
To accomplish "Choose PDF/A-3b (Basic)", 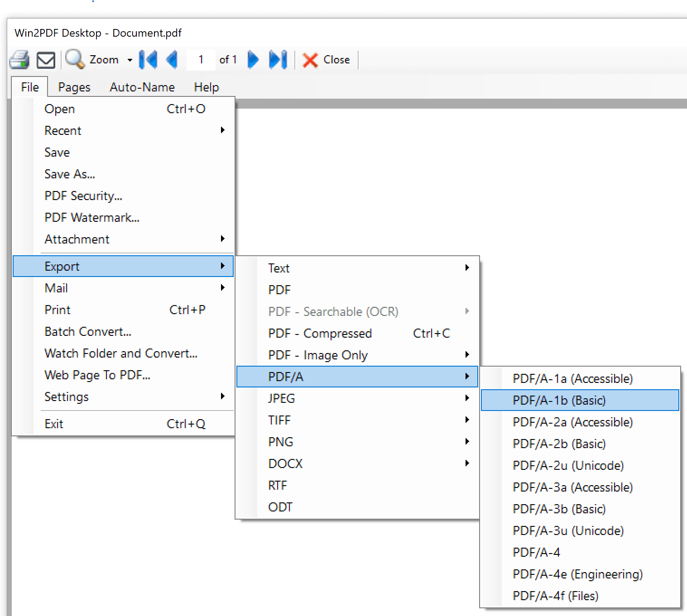I will [x=580, y=509].
